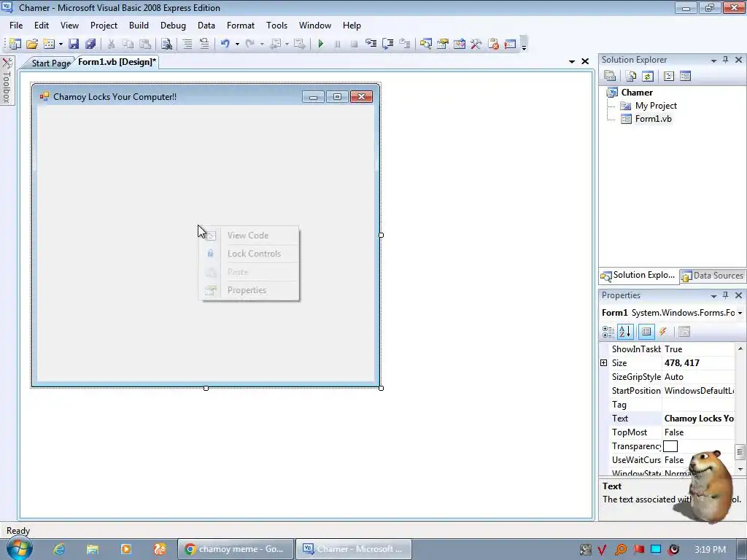
Task: Switch to the Solution Explorer bottom tab
Action: coord(638,275)
